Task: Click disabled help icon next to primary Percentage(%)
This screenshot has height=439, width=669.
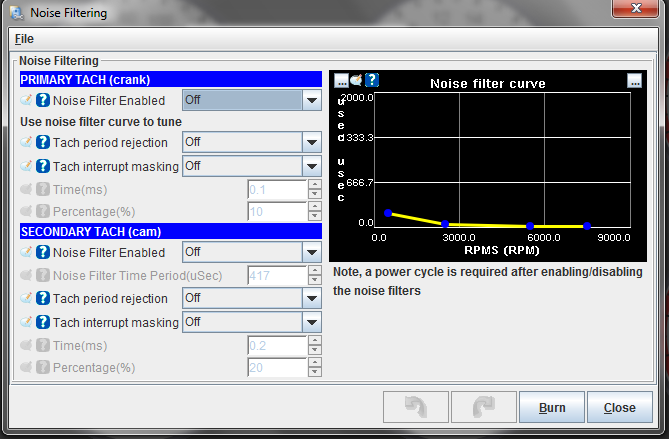Action: (43, 211)
